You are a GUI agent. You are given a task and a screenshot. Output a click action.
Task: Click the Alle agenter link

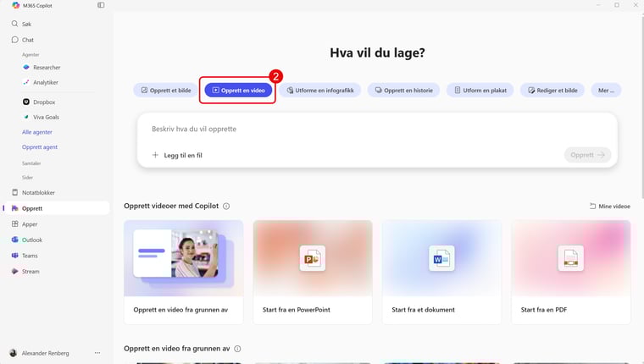37,132
